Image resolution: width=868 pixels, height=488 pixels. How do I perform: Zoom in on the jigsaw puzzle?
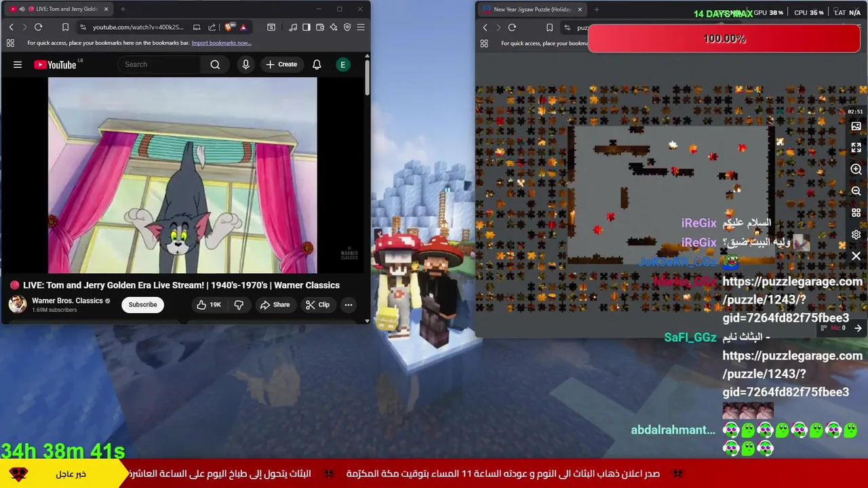(856, 169)
